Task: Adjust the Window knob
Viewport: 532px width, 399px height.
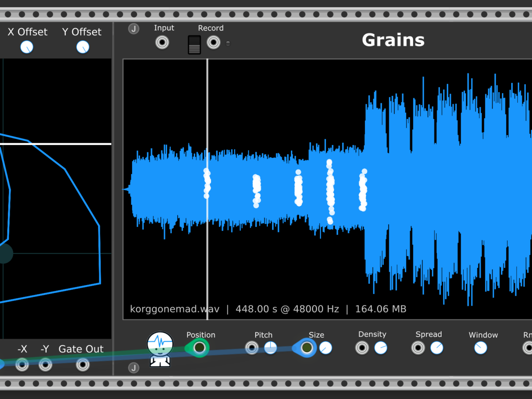Action: [x=481, y=348]
